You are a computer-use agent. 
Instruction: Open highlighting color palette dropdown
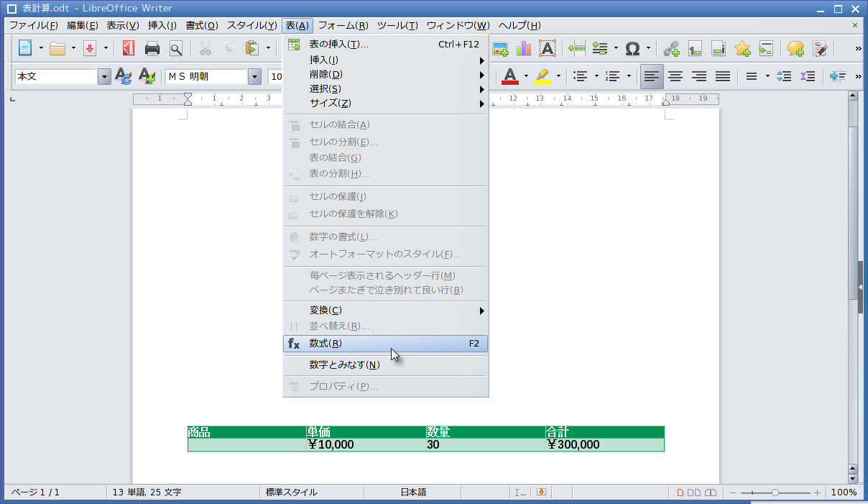558,75
